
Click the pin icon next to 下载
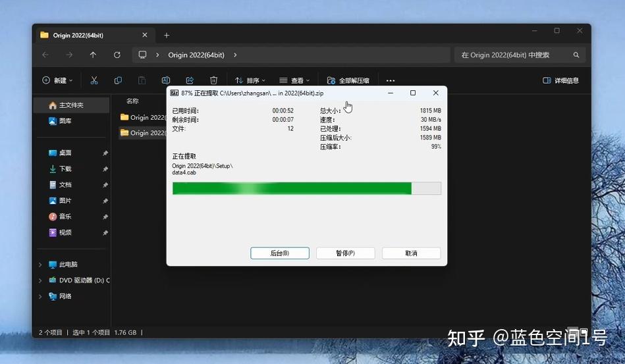point(105,169)
